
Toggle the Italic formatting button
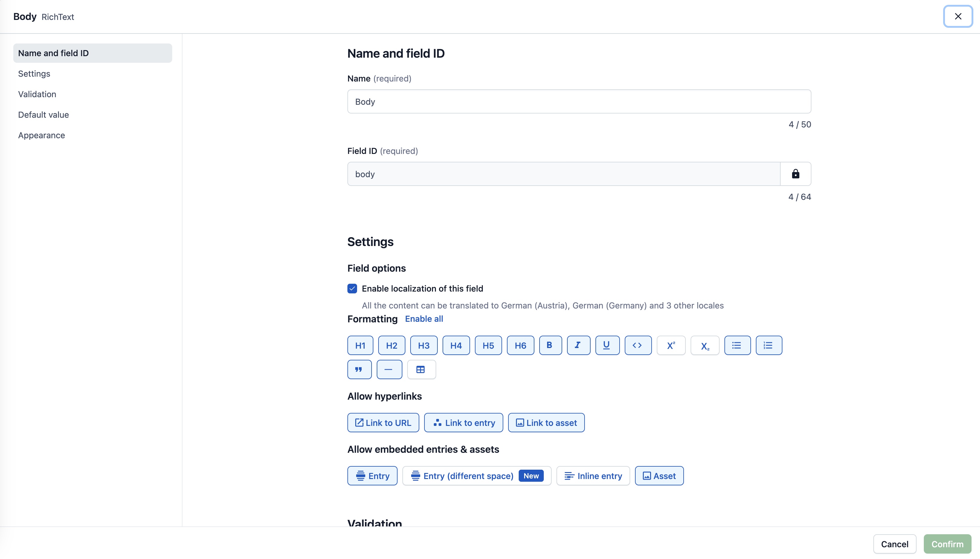click(x=578, y=345)
